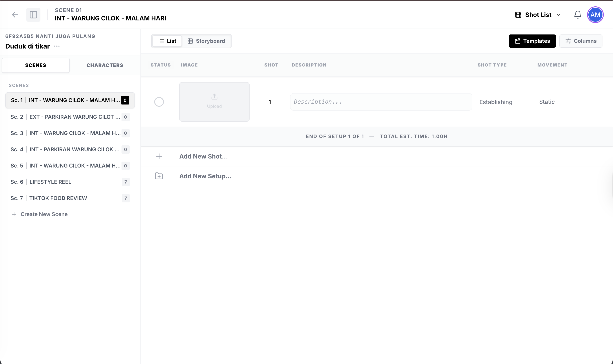This screenshot has width=613, height=364.
Task: Mark shot 1 status circle complete
Action: (x=159, y=102)
